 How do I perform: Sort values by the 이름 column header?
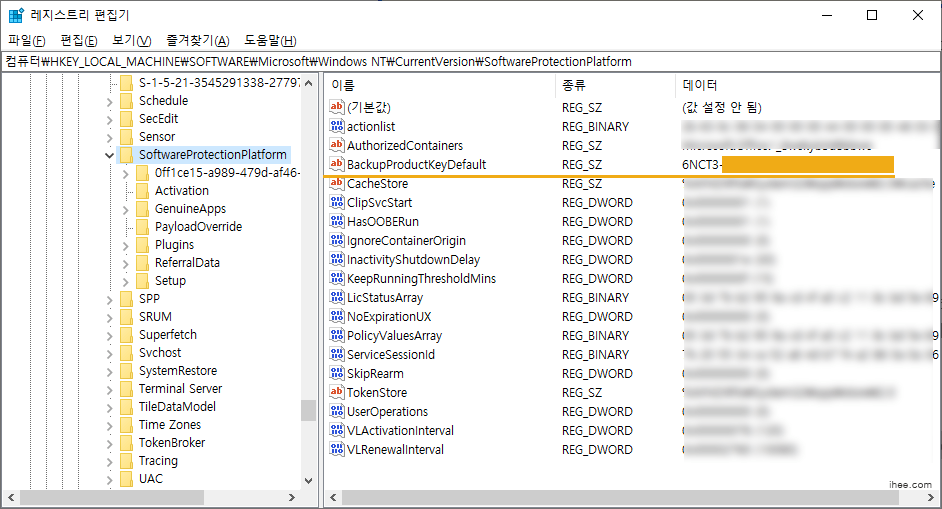(440, 85)
